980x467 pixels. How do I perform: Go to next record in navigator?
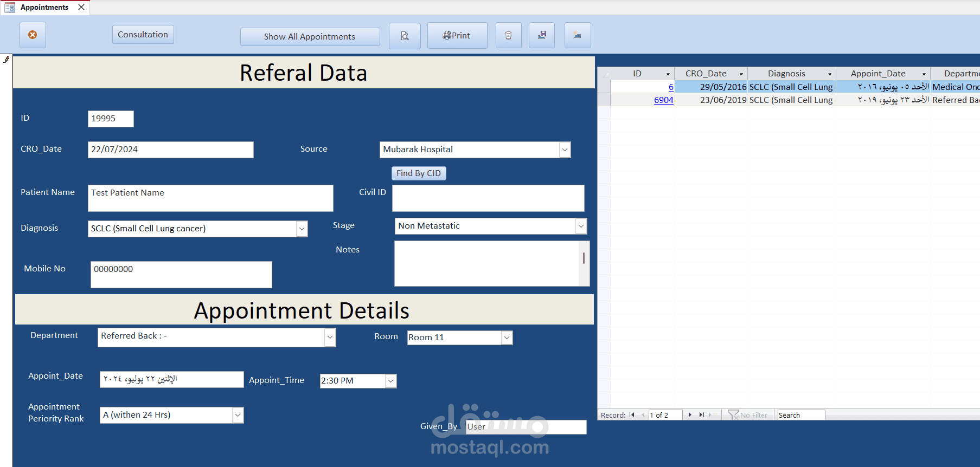690,415
